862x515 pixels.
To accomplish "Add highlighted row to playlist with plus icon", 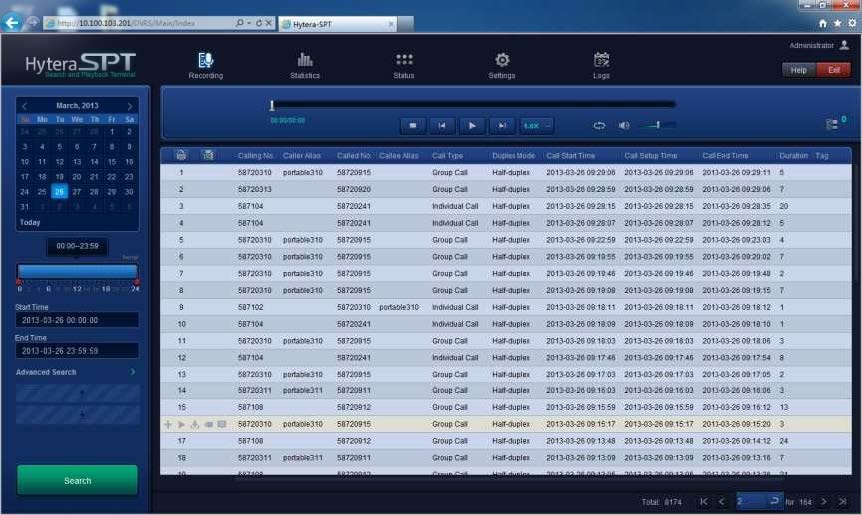I will [168, 424].
